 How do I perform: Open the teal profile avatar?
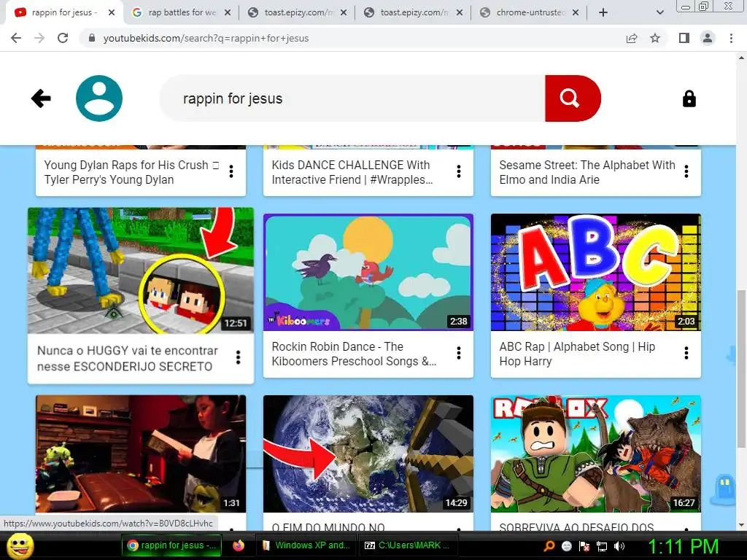tap(99, 98)
